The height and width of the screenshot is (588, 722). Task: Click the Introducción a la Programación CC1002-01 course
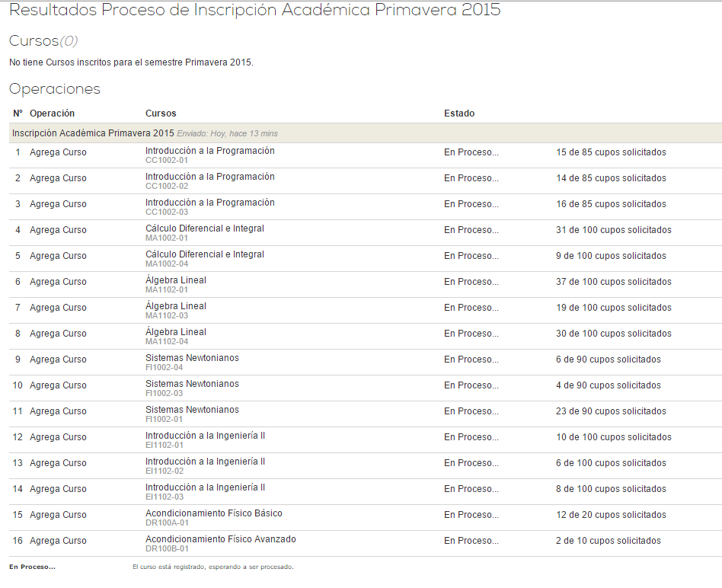[x=209, y=151]
